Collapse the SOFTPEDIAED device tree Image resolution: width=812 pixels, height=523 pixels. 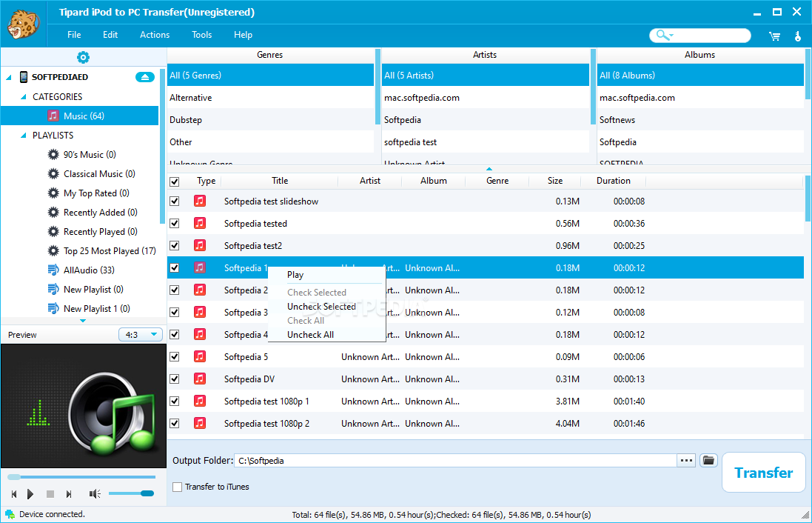point(8,77)
